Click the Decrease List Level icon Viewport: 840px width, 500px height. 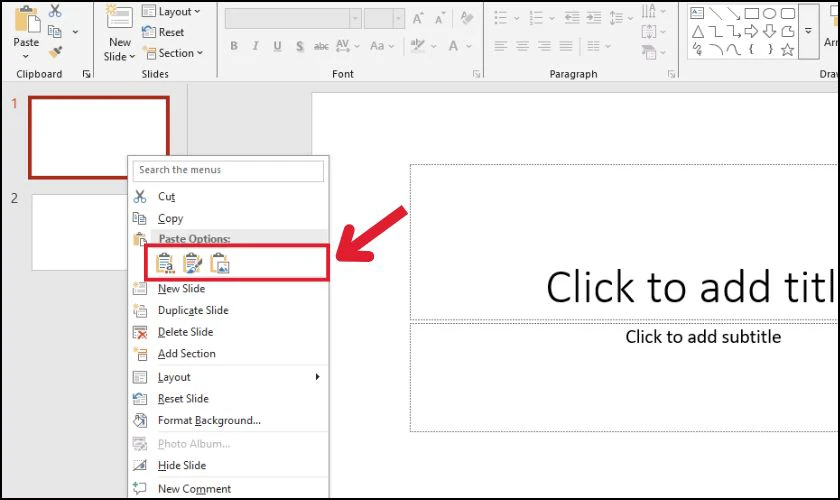point(572,18)
